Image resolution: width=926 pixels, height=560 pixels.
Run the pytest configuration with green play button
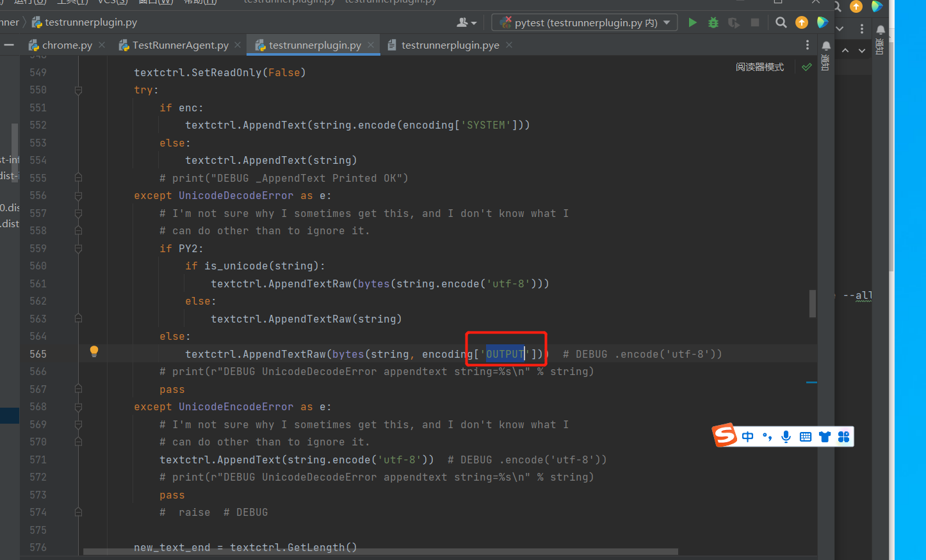[x=692, y=22]
